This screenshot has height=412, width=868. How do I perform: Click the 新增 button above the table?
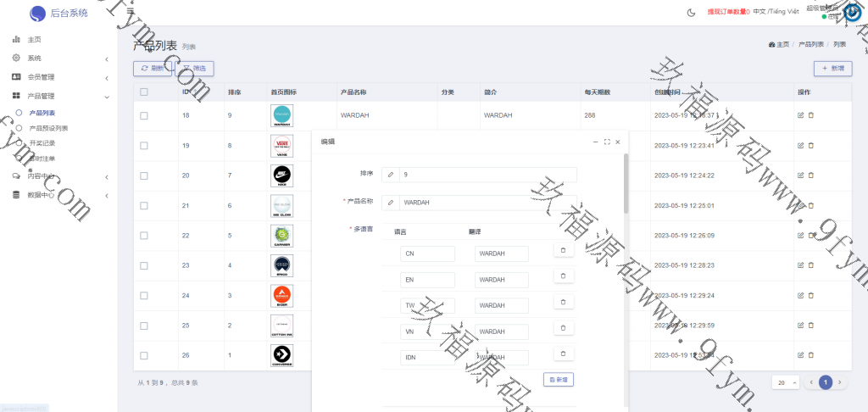click(832, 68)
